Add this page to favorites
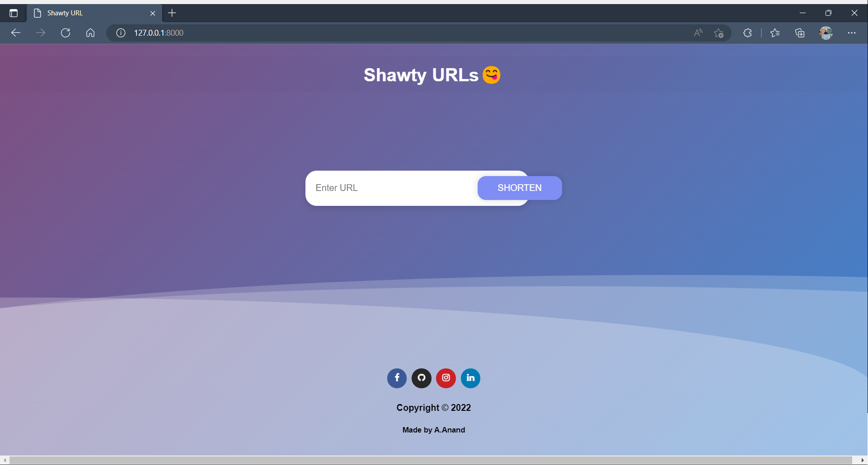Viewport: 868px width, 465px height. pos(719,33)
